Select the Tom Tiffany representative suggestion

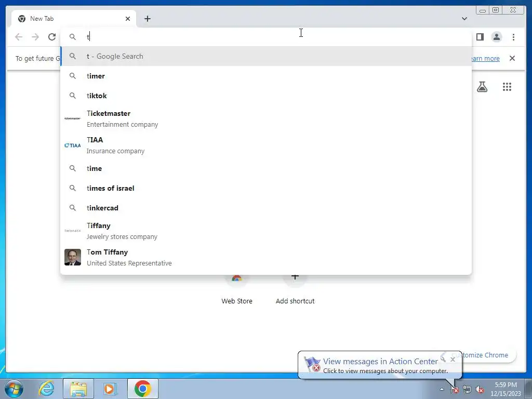pyautogui.click(x=266, y=257)
